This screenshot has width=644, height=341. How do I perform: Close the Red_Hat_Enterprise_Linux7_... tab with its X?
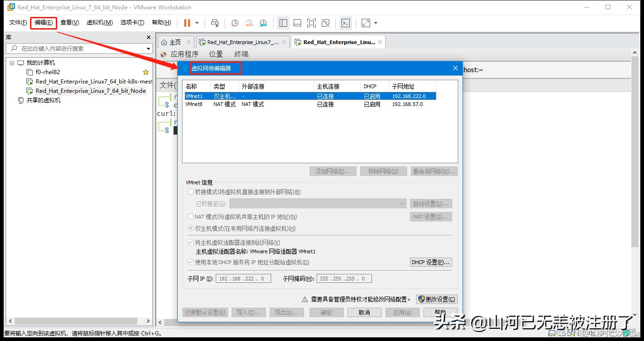[x=285, y=42]
